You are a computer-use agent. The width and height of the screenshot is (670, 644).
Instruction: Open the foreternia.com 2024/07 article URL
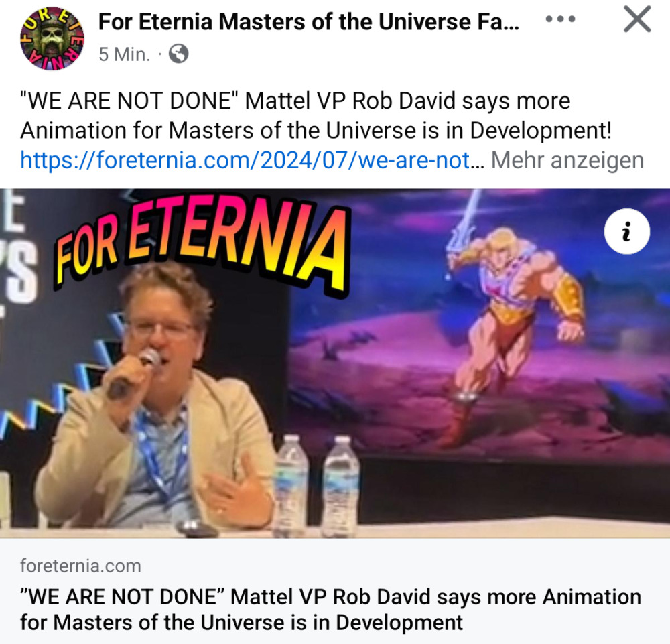coord(252,161)
